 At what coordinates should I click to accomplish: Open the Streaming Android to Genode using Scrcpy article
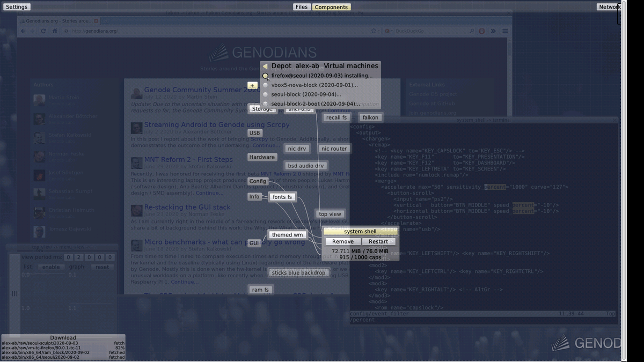click(x=216, y=125)
